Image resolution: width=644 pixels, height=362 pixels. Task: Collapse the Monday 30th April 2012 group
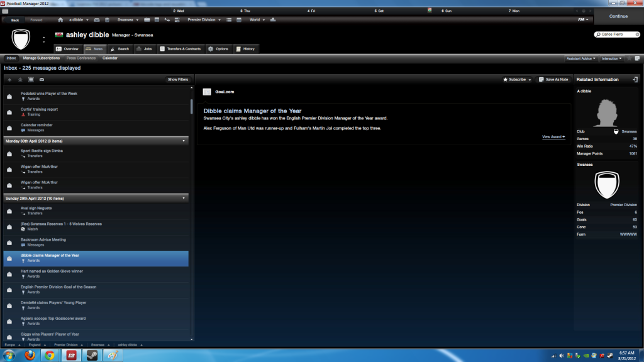pyautogui.click(x=184, y=141)
